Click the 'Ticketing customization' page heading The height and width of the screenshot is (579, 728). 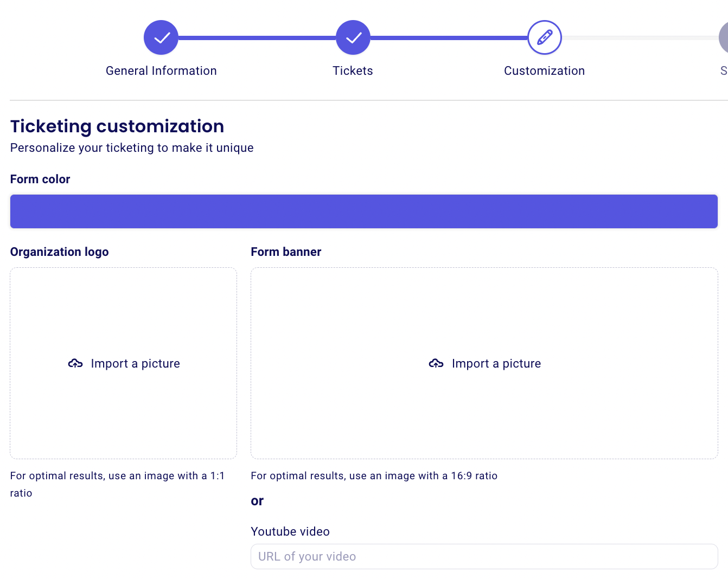(x=117, y=126)
